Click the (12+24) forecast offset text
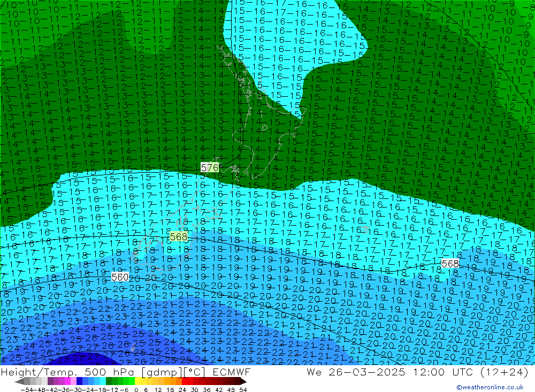 pyautogui.click(x=505, y=372)
